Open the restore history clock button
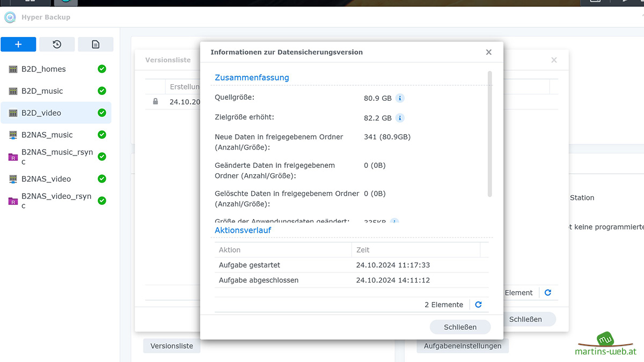 (57, 45)
